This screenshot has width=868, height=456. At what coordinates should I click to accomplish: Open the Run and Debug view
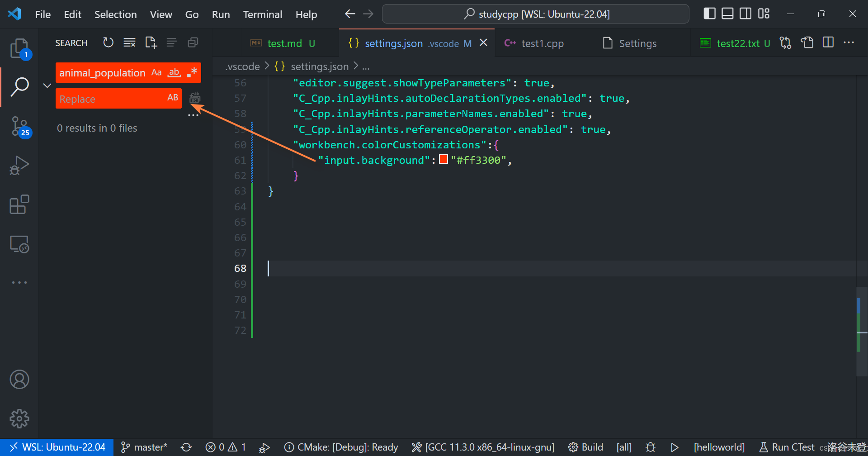point(19,166)
